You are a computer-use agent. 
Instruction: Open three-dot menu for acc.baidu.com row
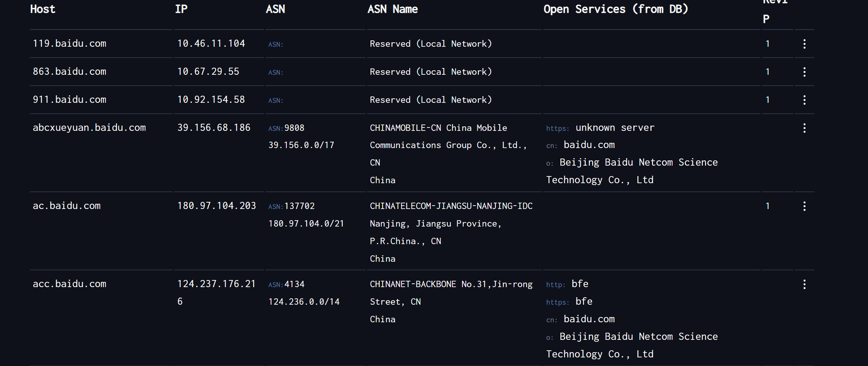[x=804, y=285]
